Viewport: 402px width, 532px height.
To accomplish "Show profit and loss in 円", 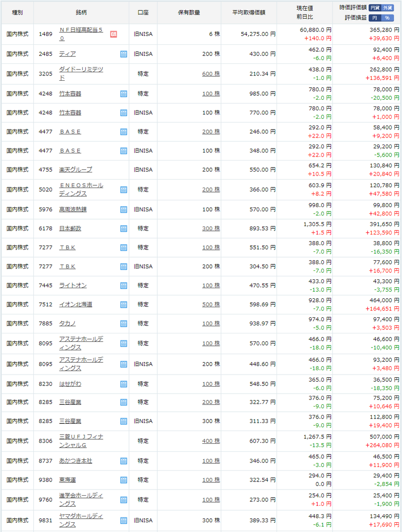I will coord(375,18).
